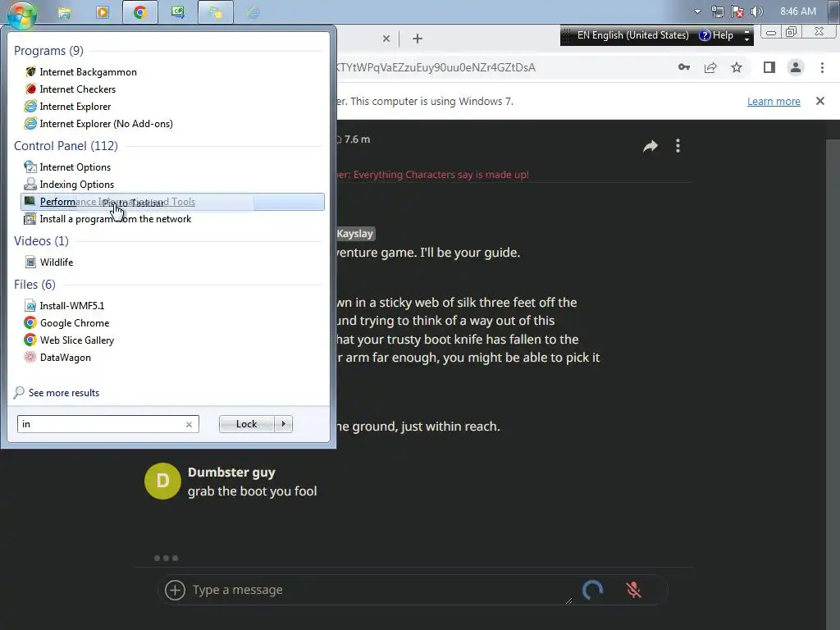The height and width of the screenshot is (630, 840).
Task: Click the Dumbster guy avatar
Action: (x=162, y=481)
